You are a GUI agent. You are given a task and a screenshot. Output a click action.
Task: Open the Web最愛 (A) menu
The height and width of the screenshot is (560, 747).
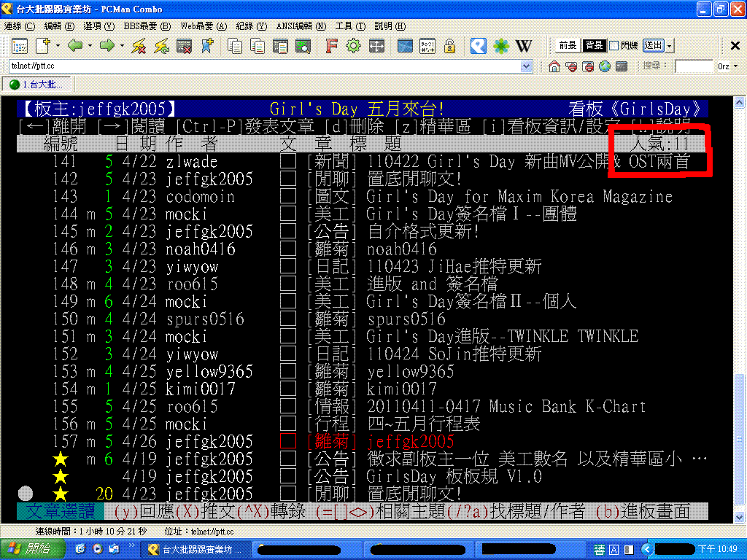[x=204, y=26]
